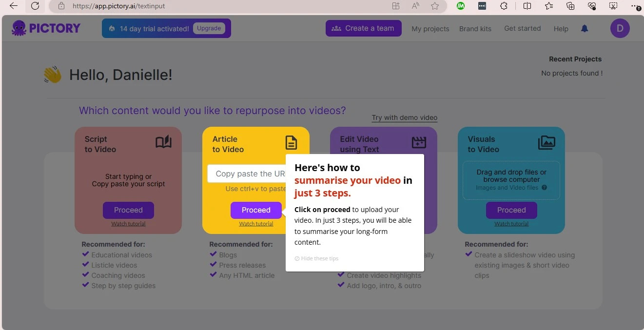This screenshot has height=330, width=644.
Task: Open Watch tutorial under Script to Video
Action: point(128,224)
